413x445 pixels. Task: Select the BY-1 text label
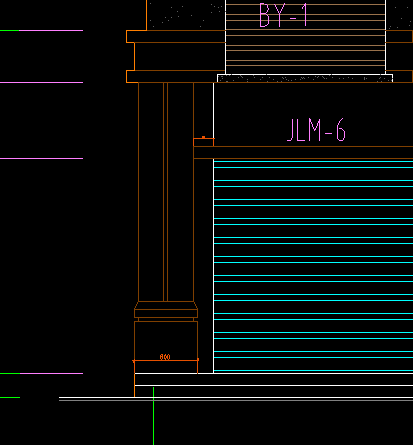(x=283, y=15)
